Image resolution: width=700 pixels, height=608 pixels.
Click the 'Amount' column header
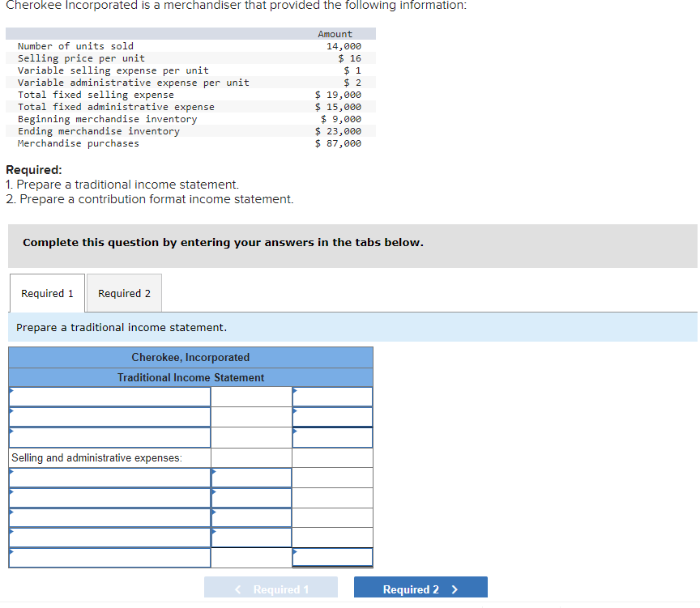[x=335, y=34]
